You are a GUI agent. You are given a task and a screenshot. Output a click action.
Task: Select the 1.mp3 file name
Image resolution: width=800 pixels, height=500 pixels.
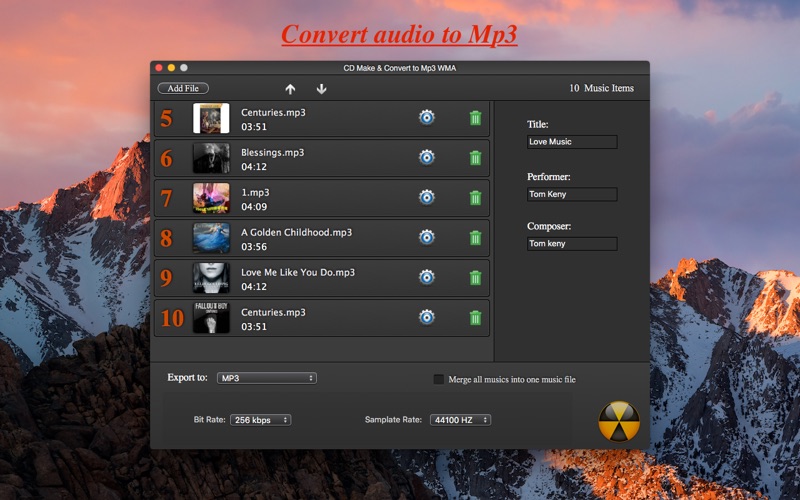(255, 192)
